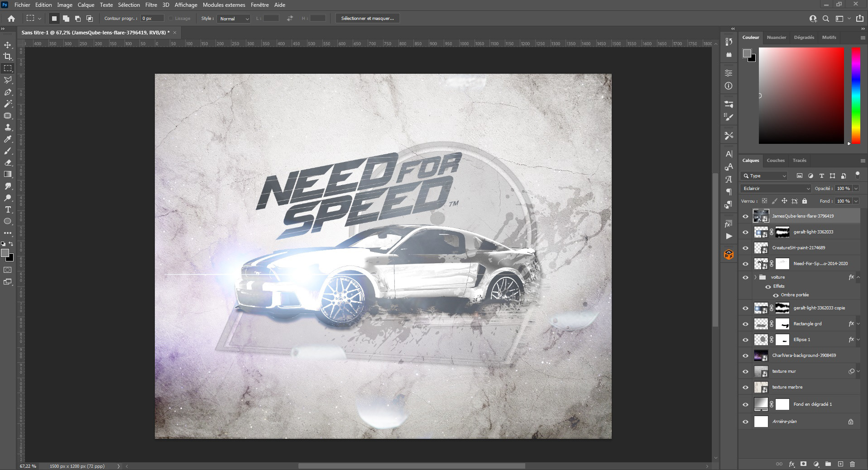Image resolution: width=868 pixels, height=470 pixels.
Task: Hide the Ellipse 1 layer
Action: [x=745, y=340]
